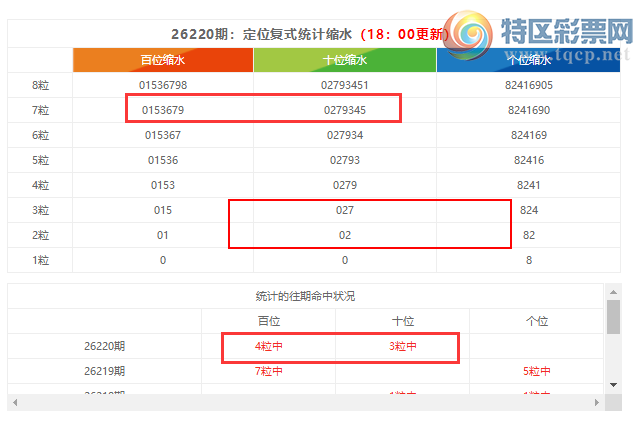643x437 pixels.
Task: Click value 01536798 in 百位 column
Action: pos(163,85)
